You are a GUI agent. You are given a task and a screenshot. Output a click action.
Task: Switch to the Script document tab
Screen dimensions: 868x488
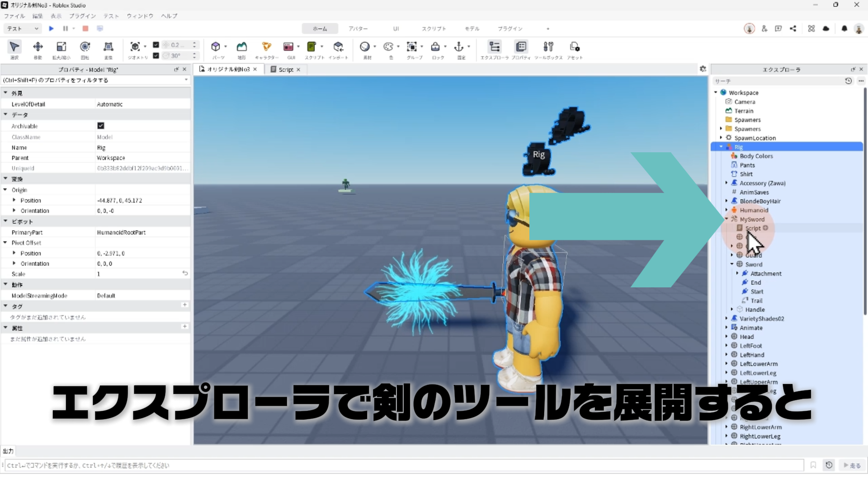coord(286,70)
